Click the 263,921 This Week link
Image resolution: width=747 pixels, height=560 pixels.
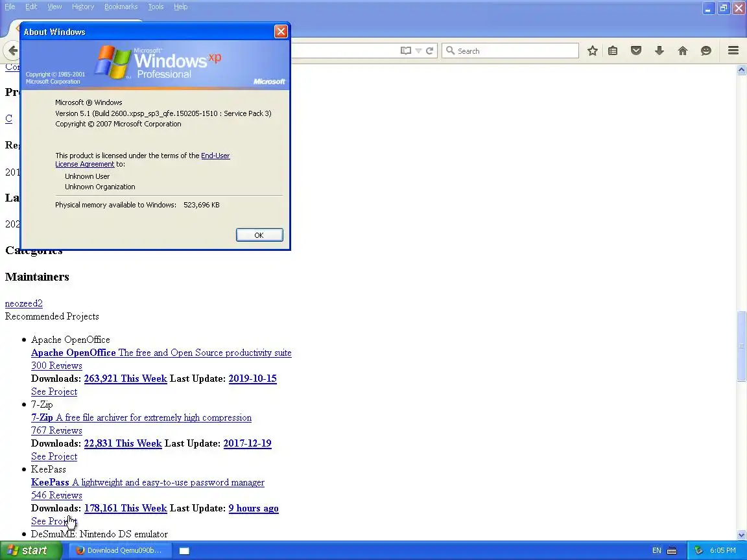click(125, 378)
